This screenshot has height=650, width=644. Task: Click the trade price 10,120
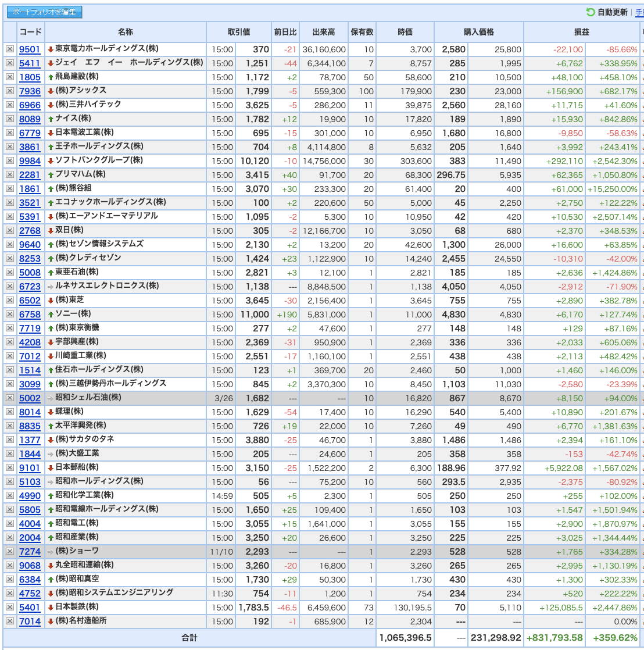click(255, 161)
